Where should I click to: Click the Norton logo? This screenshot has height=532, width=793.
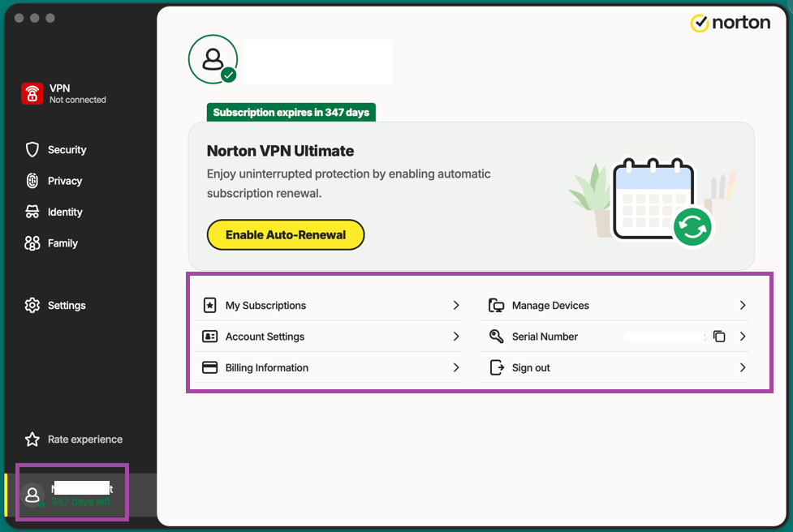pyautogui.click(x=731, y=23)
